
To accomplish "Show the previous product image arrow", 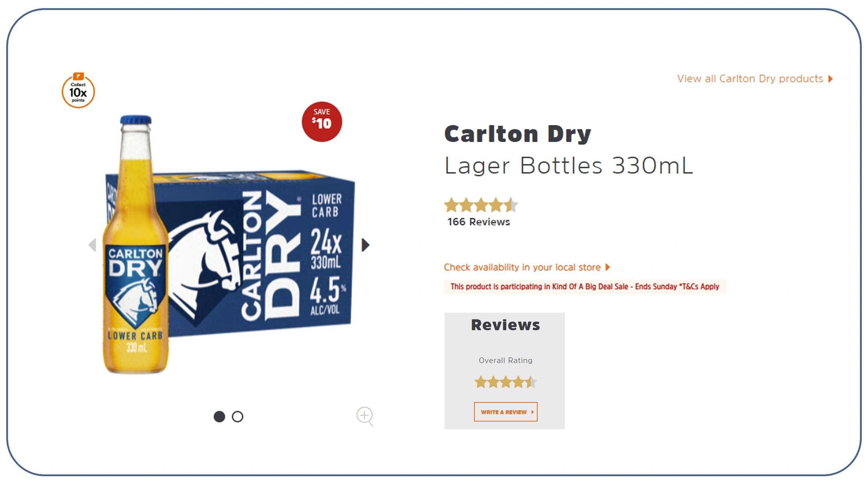I will pos(93,245).
